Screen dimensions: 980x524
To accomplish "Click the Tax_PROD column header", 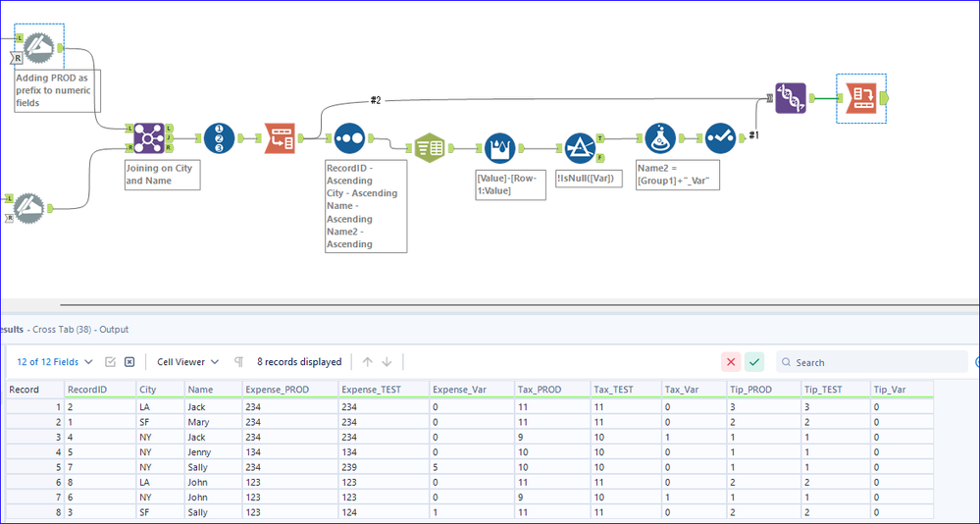I will [x=553, y=390].
